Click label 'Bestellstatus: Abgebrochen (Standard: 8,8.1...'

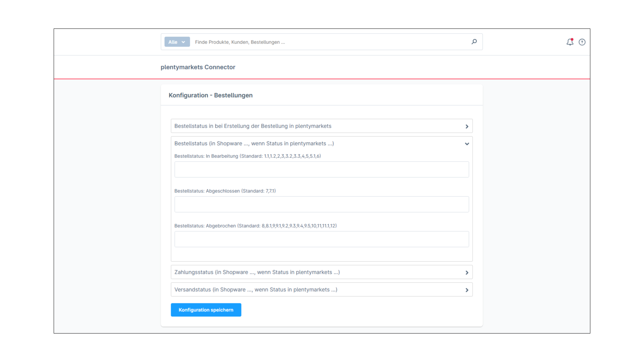pyautogui.click(x=256, y=226)
